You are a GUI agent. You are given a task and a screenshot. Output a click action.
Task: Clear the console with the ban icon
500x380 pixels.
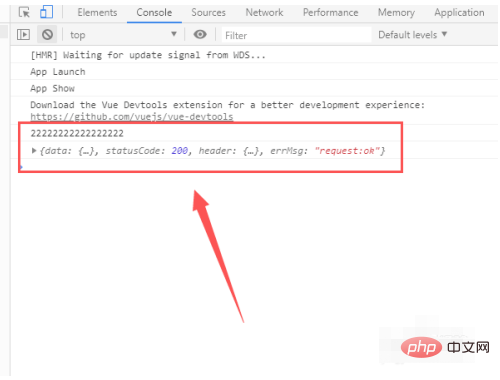(47, 34)
